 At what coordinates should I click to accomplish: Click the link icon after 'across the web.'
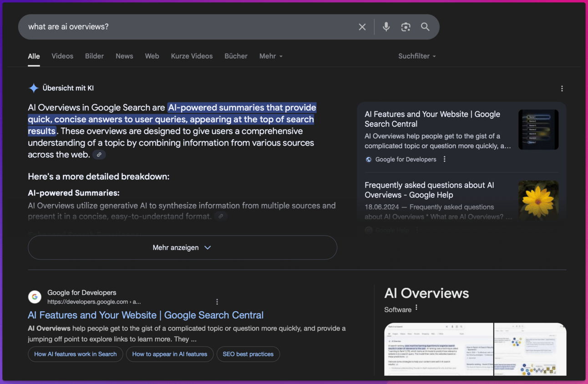(99, 155)
